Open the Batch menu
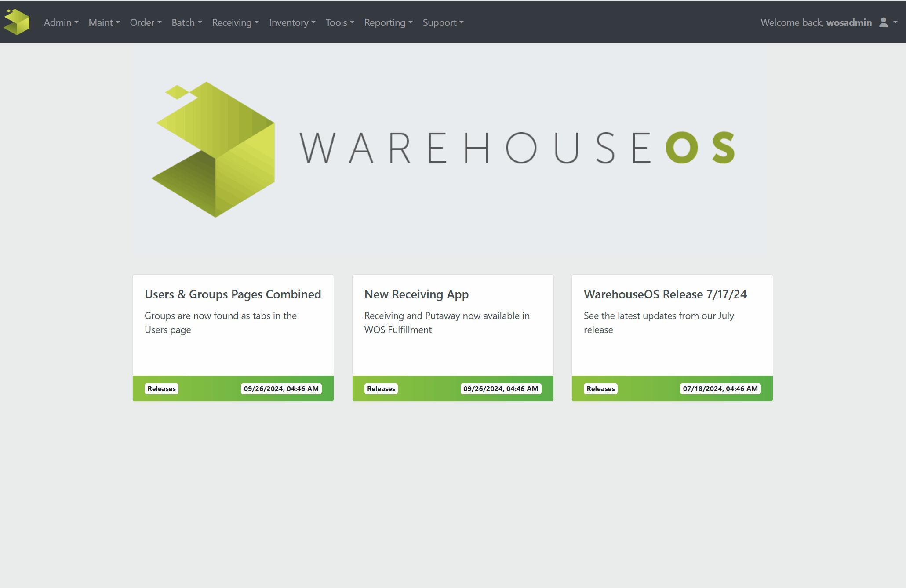Image resolution: width=906 pixels, height=588 pixels. pyautogui.click(x=187, y=22)
